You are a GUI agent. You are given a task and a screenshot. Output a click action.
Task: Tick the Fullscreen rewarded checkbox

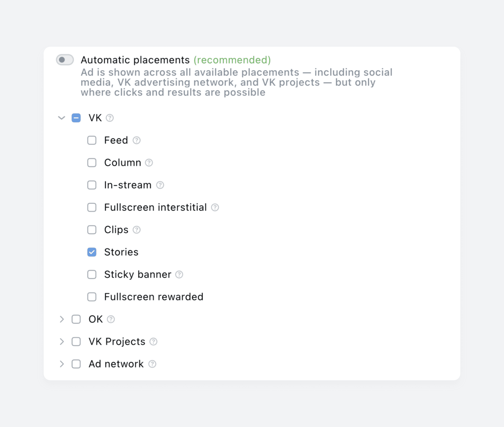coord(92,297)
